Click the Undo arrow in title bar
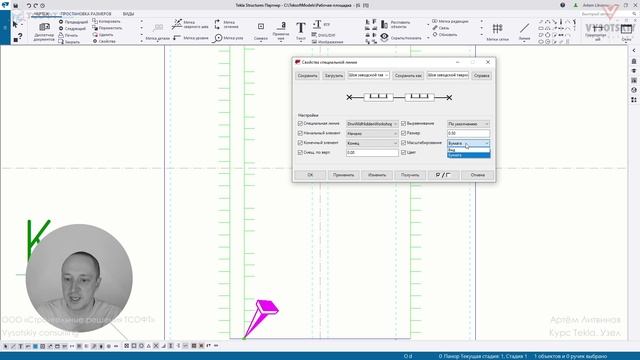This screenshot has height=360, width=640. (29, 5)
